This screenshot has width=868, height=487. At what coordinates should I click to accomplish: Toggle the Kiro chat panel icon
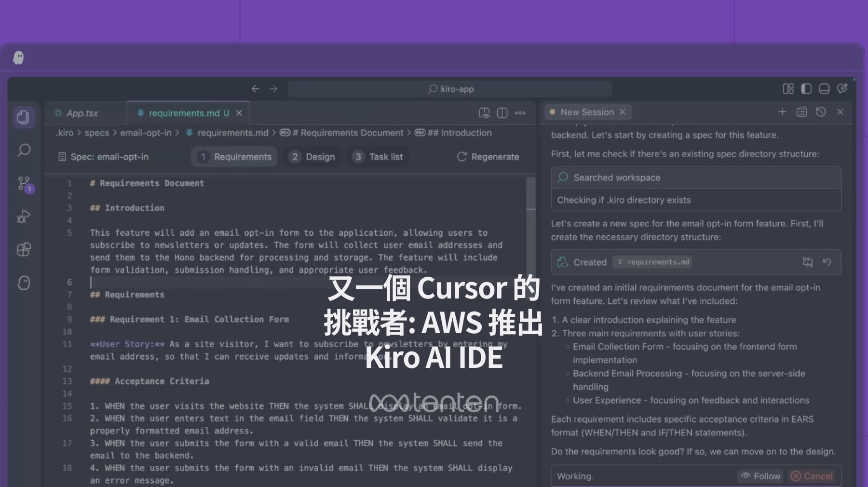[x=842, y=88]
